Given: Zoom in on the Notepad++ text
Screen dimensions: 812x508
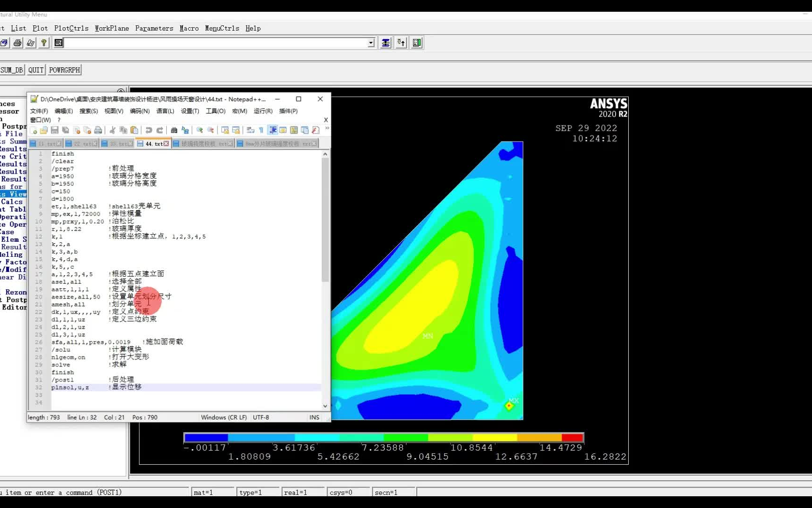Looking at the screenshot, I should 199,130.
